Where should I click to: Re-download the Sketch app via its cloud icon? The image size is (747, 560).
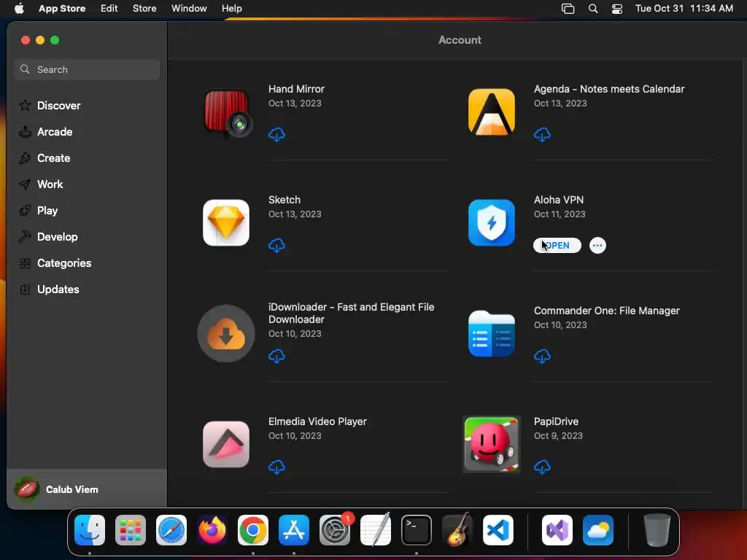[276, 246]
